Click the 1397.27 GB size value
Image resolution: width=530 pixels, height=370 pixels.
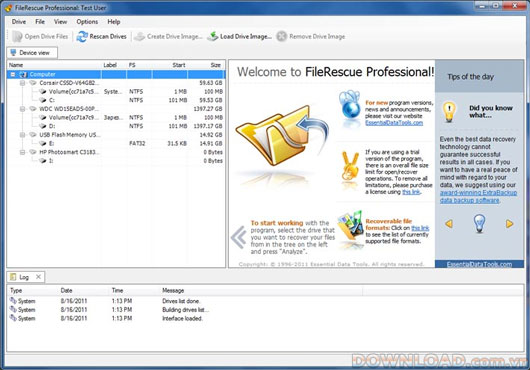[x=208, y=109]
